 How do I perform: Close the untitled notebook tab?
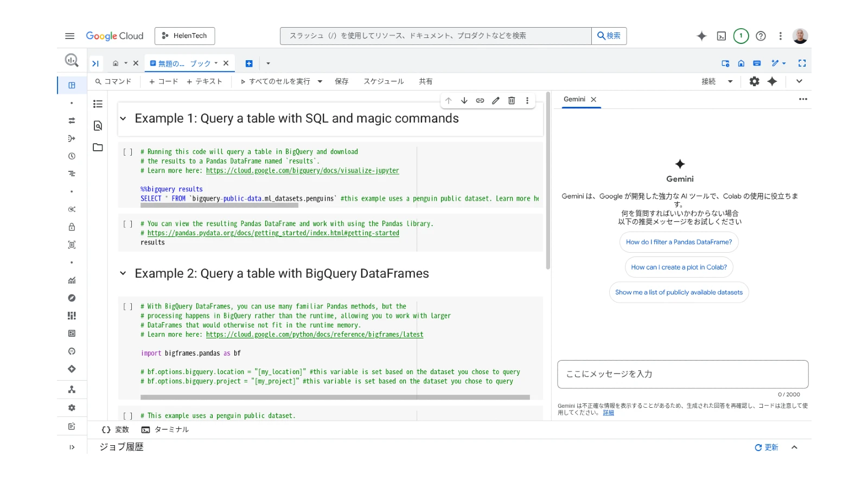click(x=226, y=63)
